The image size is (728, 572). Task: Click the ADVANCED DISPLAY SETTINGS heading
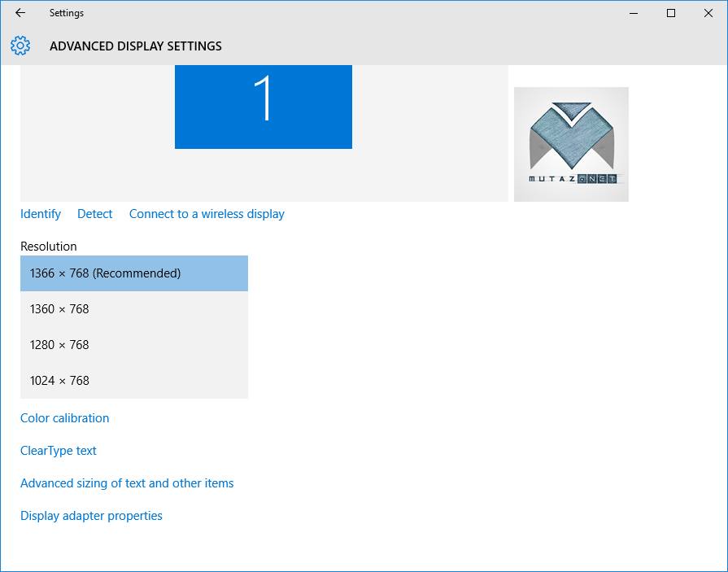[x=136, y=46]
